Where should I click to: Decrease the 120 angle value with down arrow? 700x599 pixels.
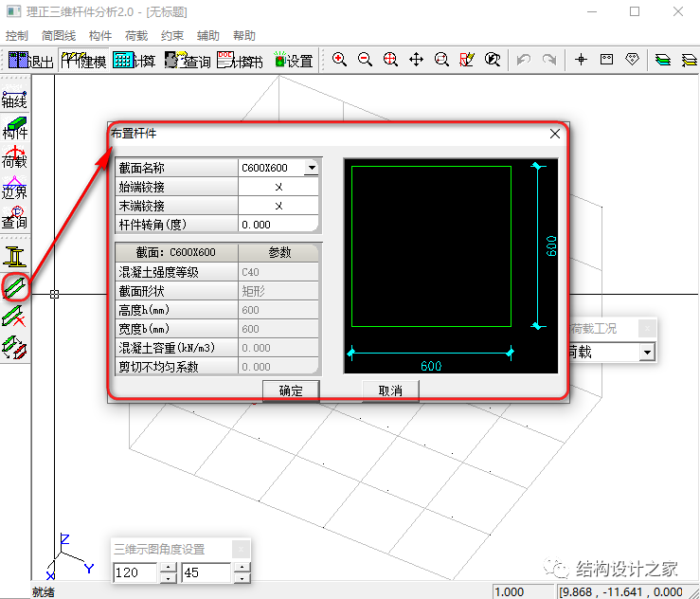(x=168, y=578)
